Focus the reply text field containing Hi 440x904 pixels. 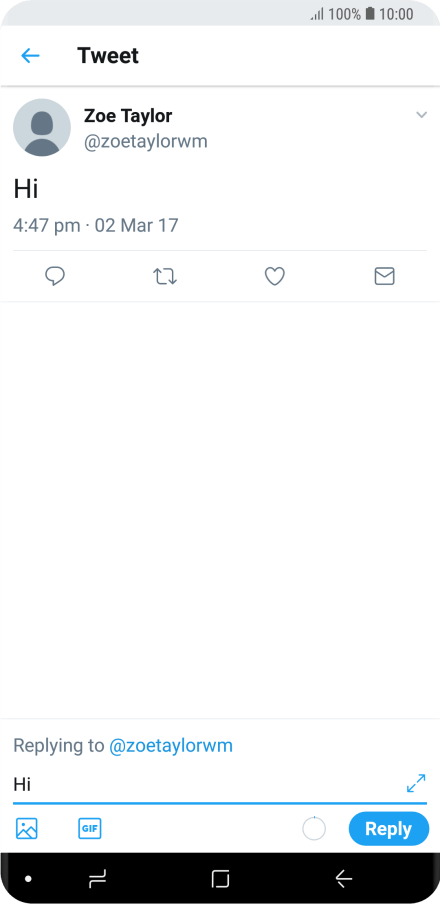(x=208, y=784)
